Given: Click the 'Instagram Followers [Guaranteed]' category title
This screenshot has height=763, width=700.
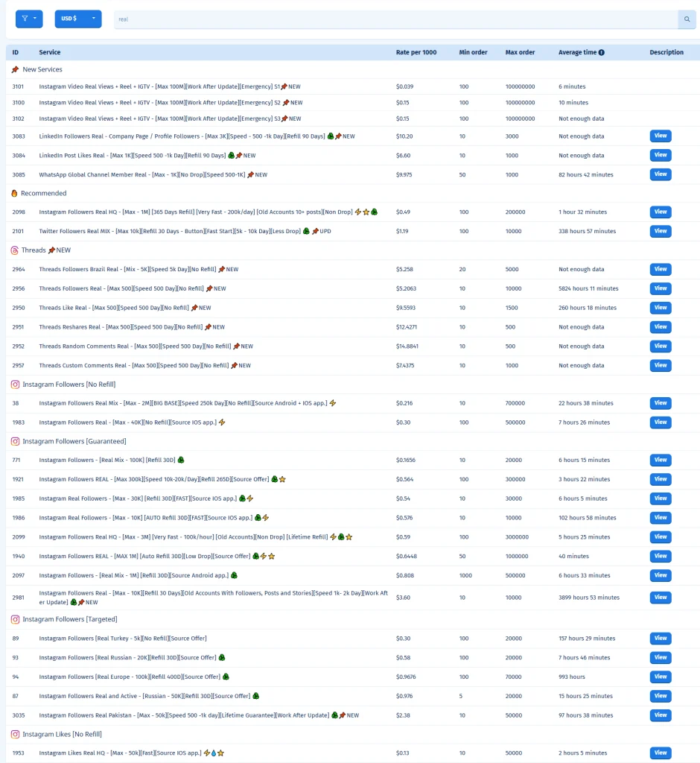Looking at the screenshot, I should [x=74, y=441].
